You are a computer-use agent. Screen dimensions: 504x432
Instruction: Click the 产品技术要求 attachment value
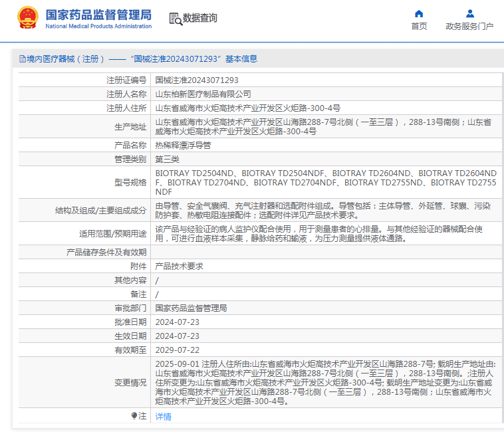179,266
